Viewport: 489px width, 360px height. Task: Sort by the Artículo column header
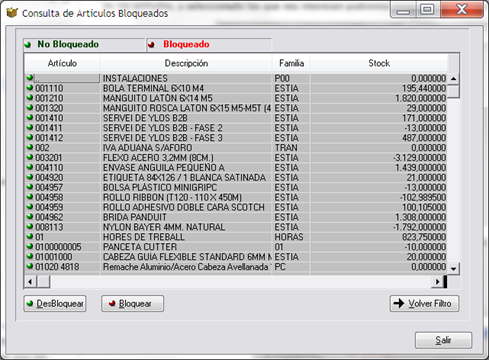tap(62, 63)
